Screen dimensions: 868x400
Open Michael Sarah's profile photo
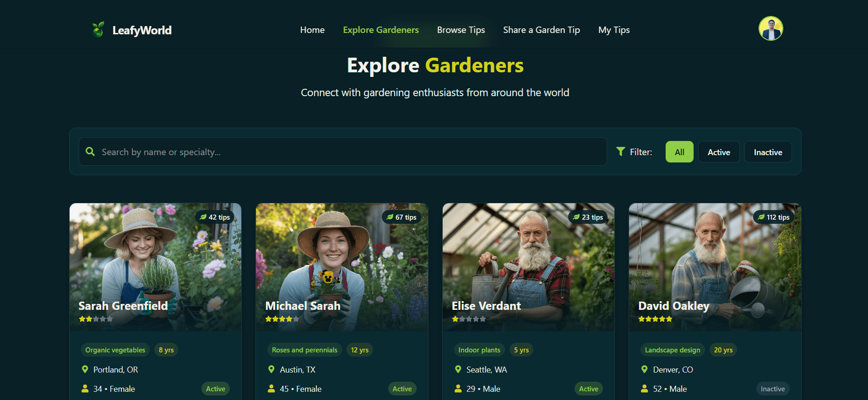coord(342,256)
